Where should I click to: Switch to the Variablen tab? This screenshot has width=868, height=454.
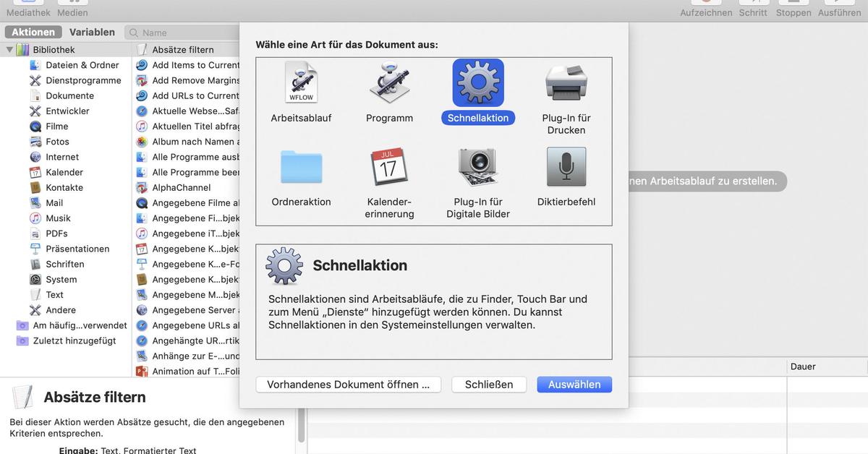pos(92,33)
